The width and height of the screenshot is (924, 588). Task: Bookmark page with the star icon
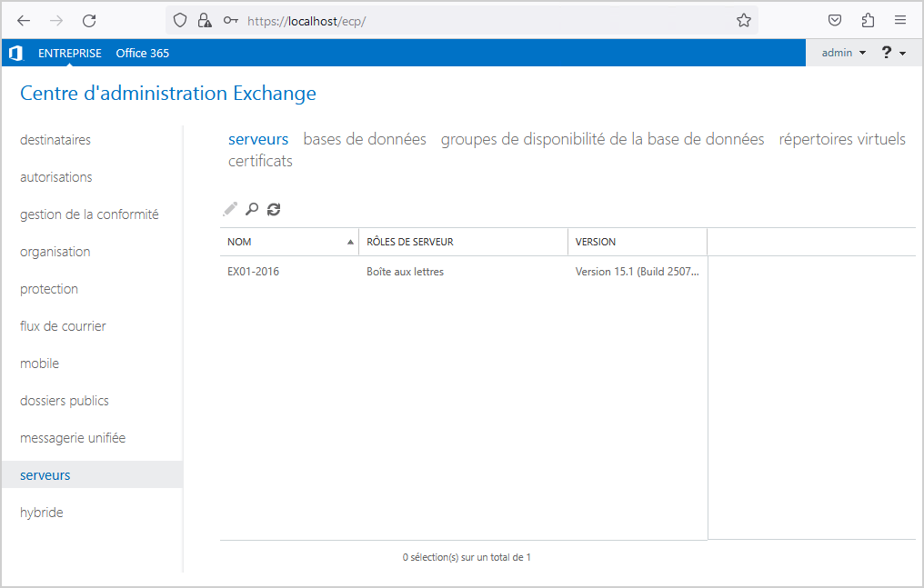[744, 20]
